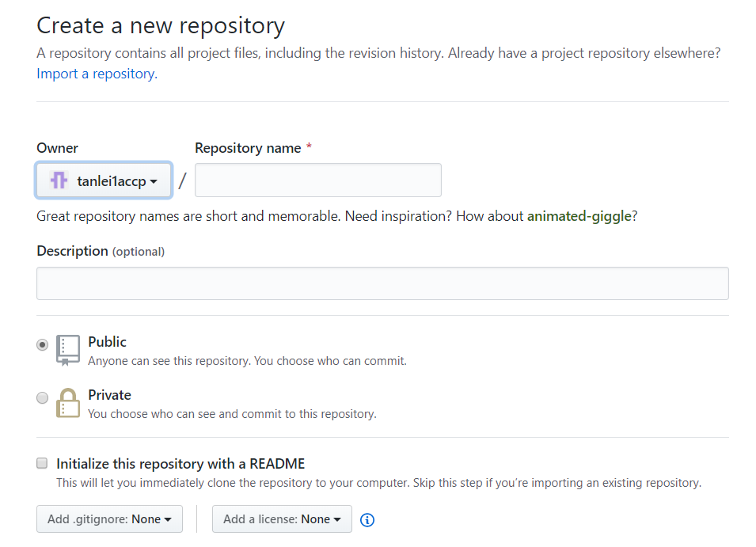Open the Import a repository link

pyautogui.click(x=97, y=74)
